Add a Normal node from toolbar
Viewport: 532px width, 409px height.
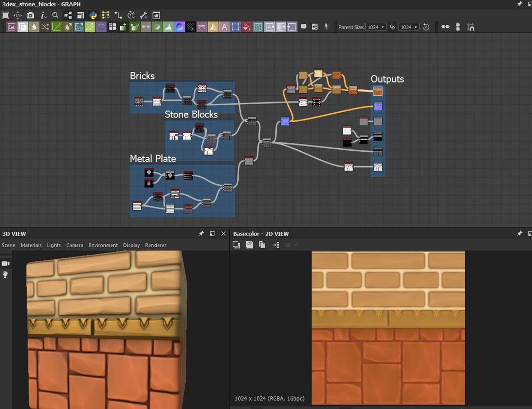pyautogui.click(x=179, y=27)
